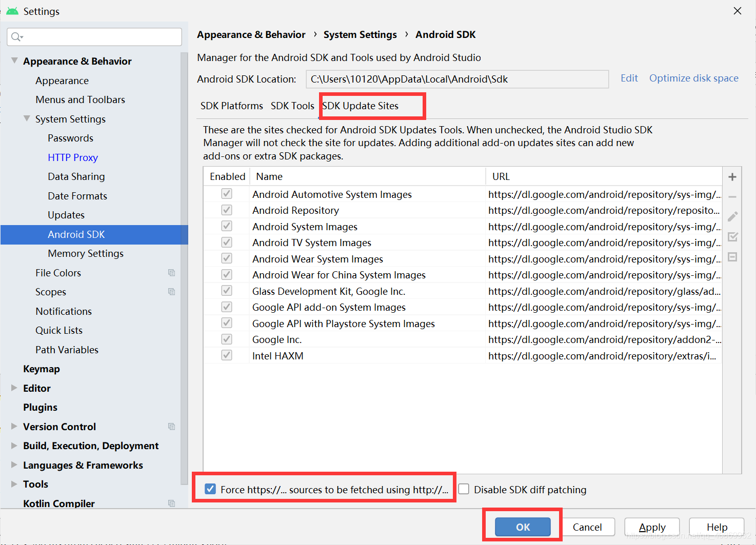Collapse Appearance & Behavior tree node

pyautogui.click(x=14, y=60)
